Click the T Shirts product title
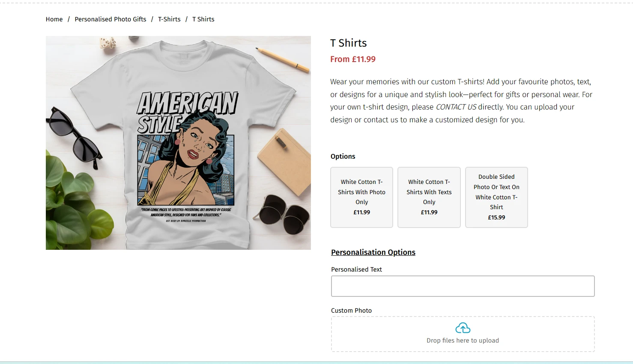The height and width of the screenshot is (364, 633). tap(349, 43)
